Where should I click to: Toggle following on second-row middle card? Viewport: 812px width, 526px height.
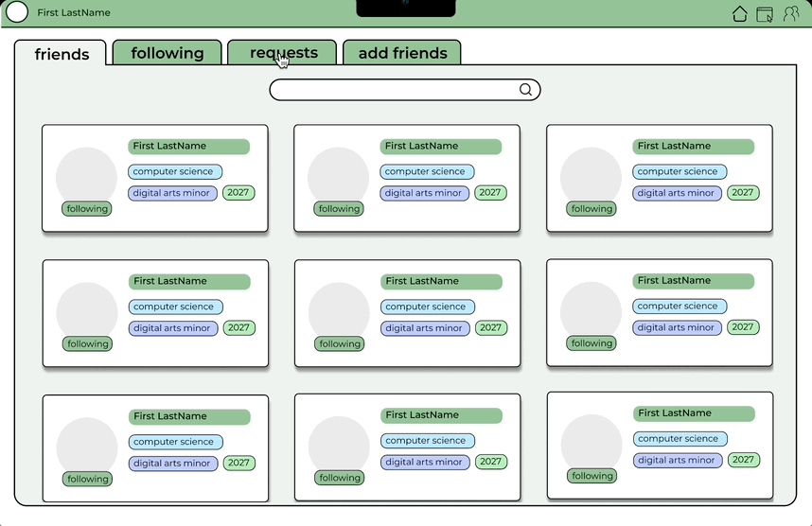tap(339, 343)
